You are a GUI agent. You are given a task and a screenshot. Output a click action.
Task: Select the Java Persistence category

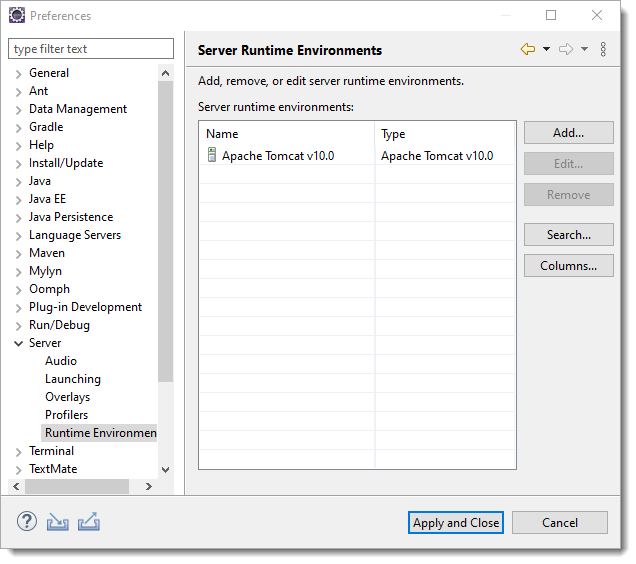tap(71, 217)
